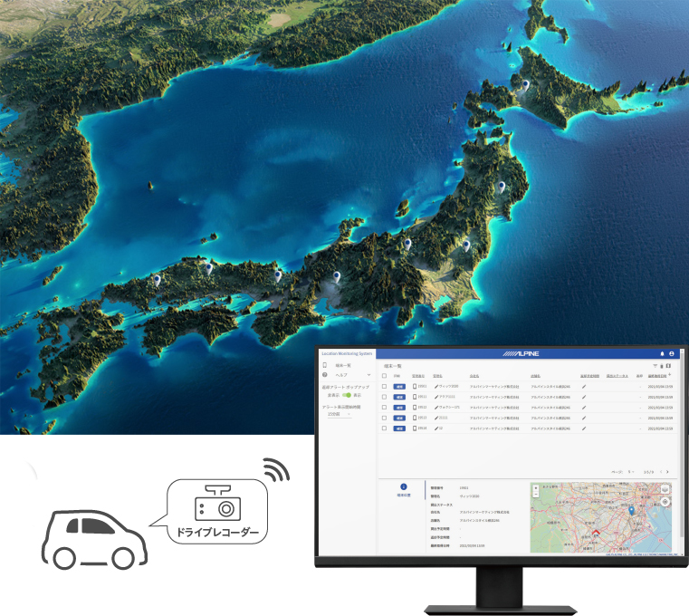Open the rows-per-page dropdown in pagination
Screen dimensions: 689x616
[x=630, y=472]
